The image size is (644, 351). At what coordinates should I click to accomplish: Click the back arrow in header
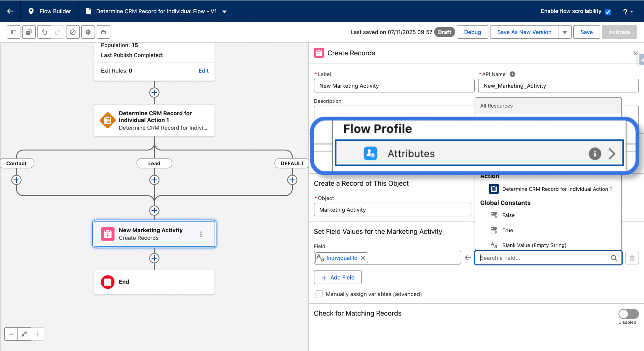(10, 11)
